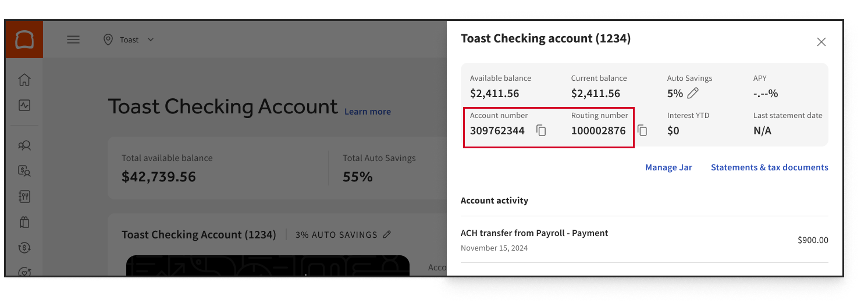This screenshot has width=868, height=307.
Task: Open the financial dollar-cycle icon in the sidebar
Action: [24, 247]
